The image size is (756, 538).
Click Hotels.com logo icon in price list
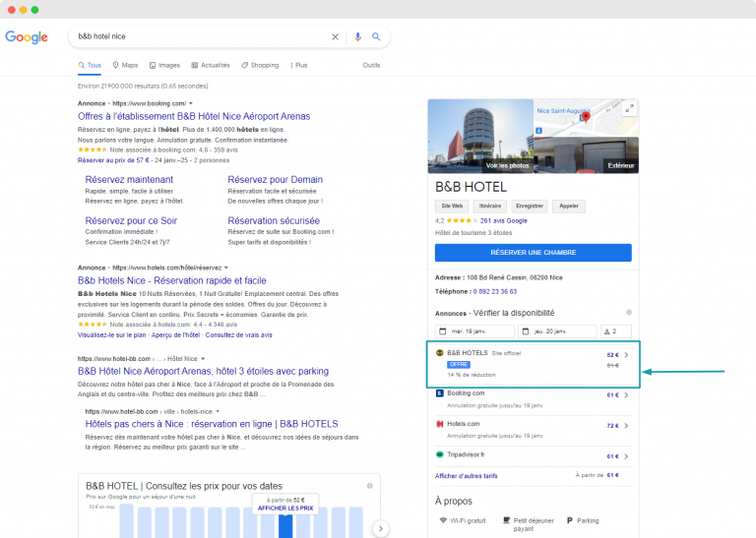440,424
